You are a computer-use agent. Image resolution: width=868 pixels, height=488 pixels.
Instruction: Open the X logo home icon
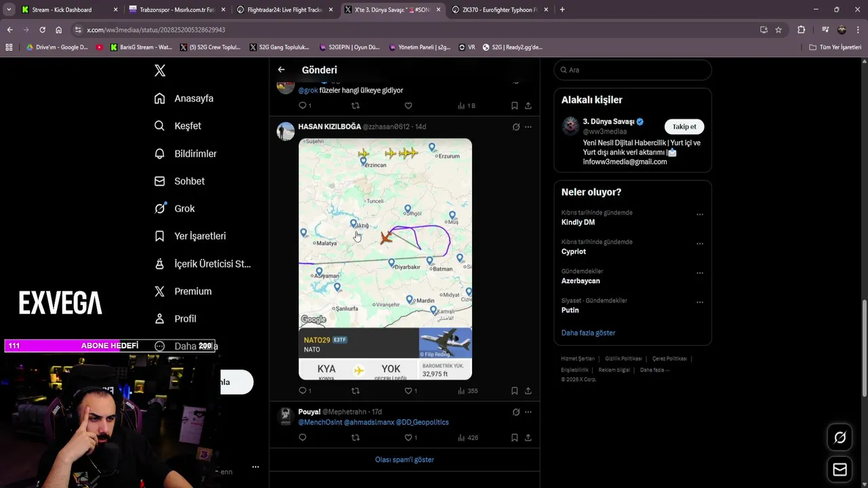coord(159,70)
